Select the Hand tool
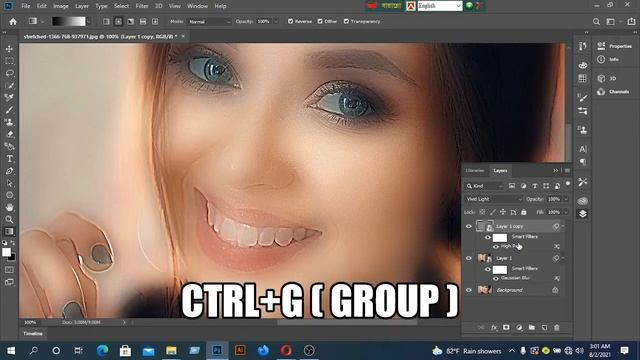Image resolution: width=640 pixels, height=360 pixels. click(x=9, y=207)
